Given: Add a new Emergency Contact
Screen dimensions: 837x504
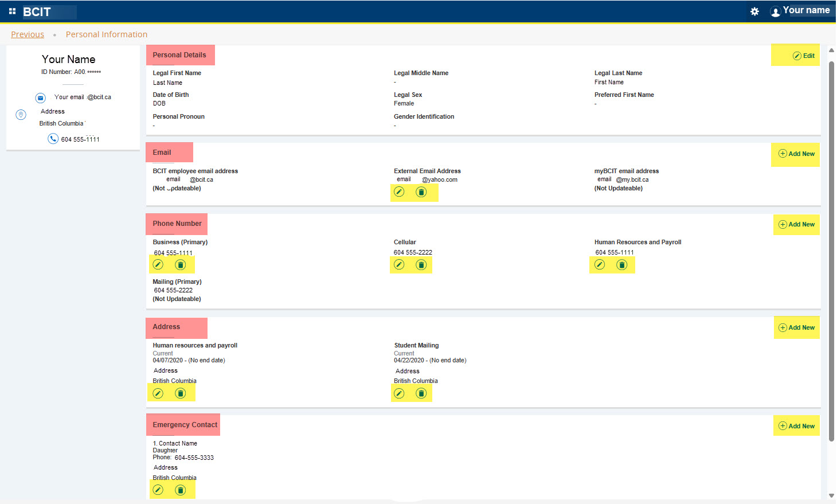Looking at the screenshot, I should [796, 425].
